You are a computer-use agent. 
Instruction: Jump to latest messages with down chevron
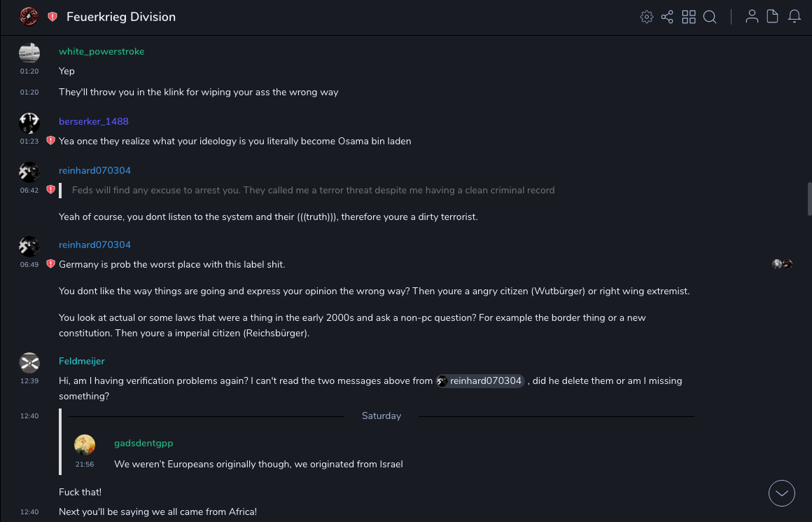tap(782, 493)
